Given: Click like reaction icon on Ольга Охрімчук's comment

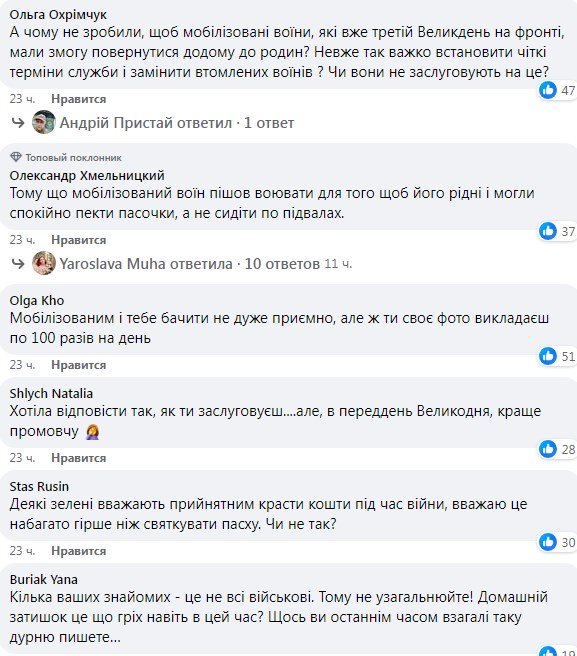Looking at the screenshot, I should pyautogui.click(x=548, y=90).
